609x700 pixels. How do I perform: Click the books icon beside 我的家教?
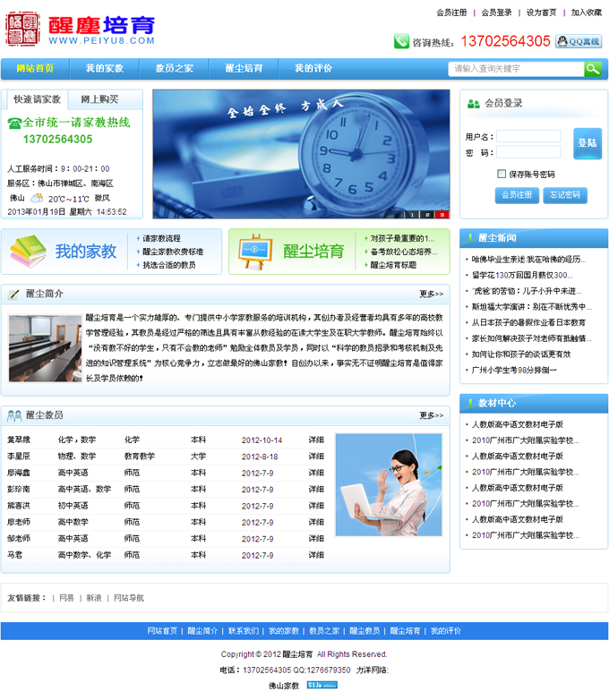coord(28,252)
